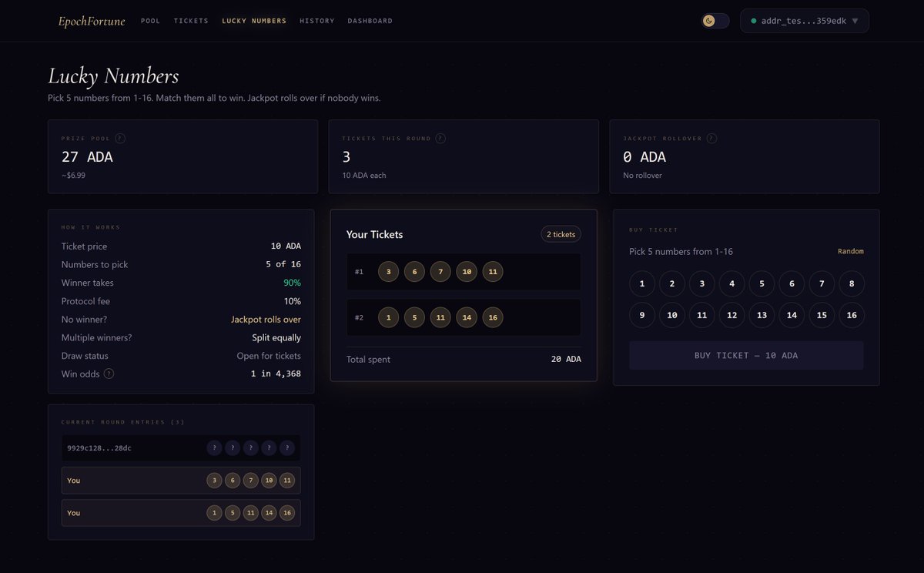
Task: Click the Win odds question-mark icon
Action: [109, 374]
